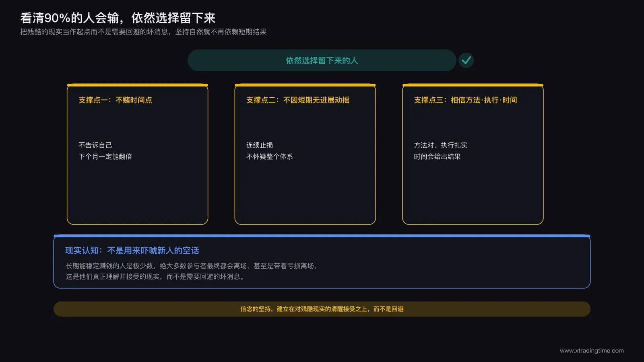
Task: Select the card heading '支撑点二：不因短期无进展动摇'
Action: tap(298, 100)
